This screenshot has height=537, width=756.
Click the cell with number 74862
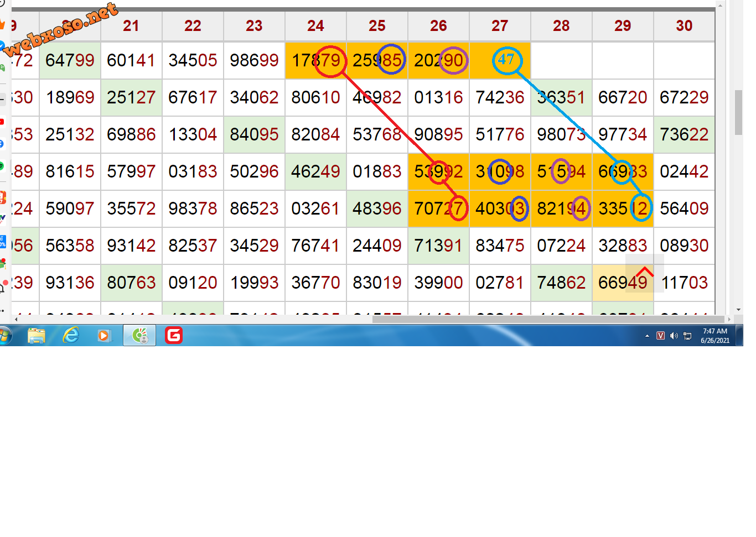tap(561, 283)
